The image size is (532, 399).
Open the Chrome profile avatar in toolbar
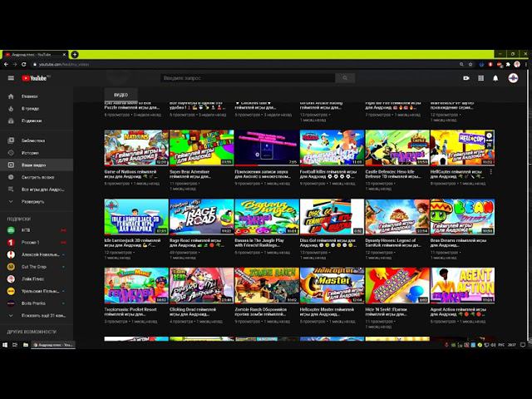click(x=517, y=64)
